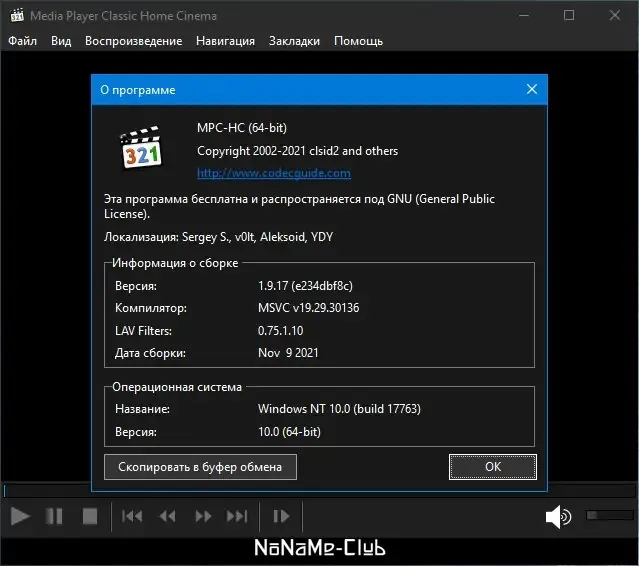Minimize the Media Player Classic window
The image size is (639, 566).
(x=524, y=15)
